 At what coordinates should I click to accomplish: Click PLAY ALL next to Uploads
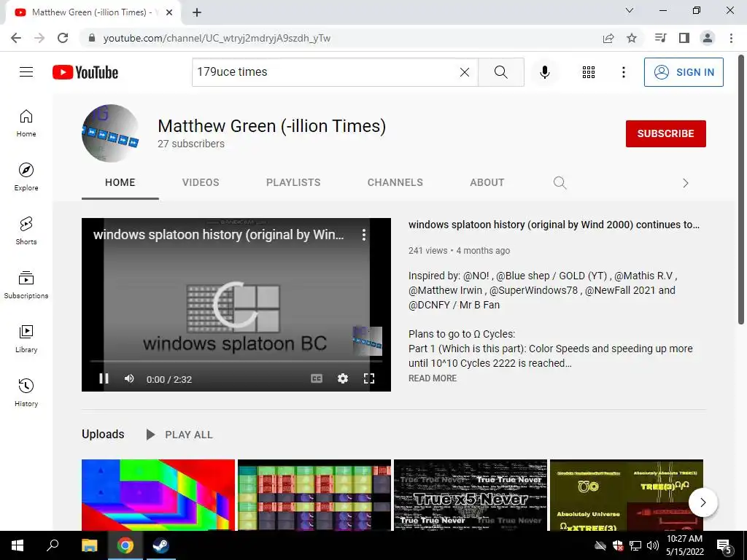pyautogui.click(x=179, y=435)
